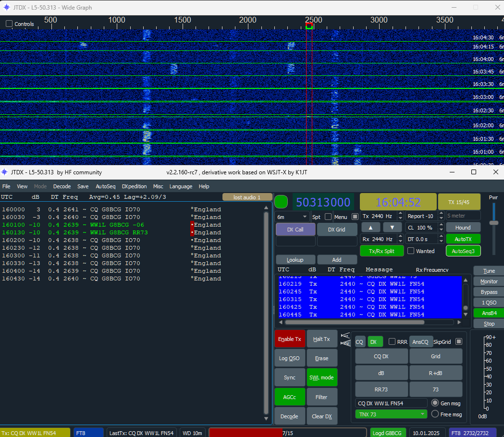Click the CQ DX message button

point(381,356)
